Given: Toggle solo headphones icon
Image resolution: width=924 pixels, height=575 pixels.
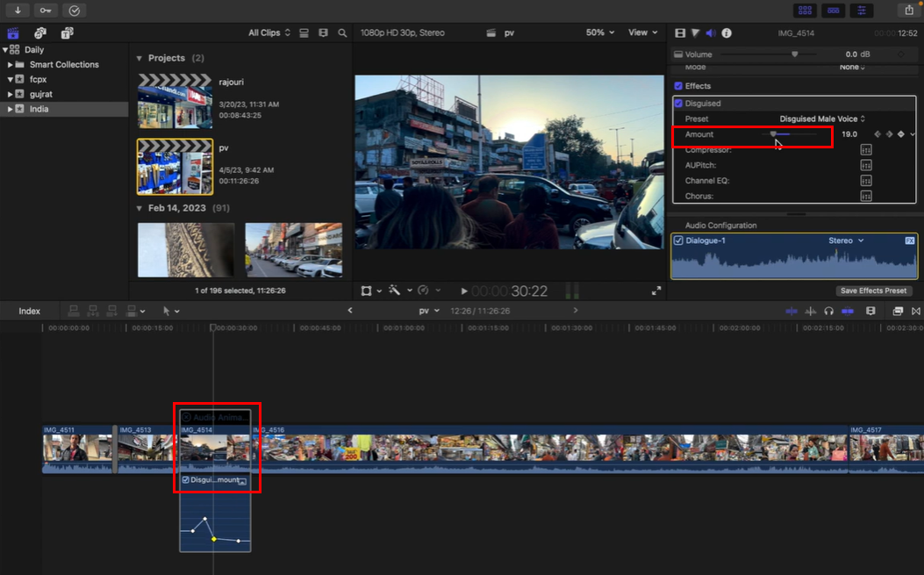Looking at the screenshot, I should click(x=828, y=311).
